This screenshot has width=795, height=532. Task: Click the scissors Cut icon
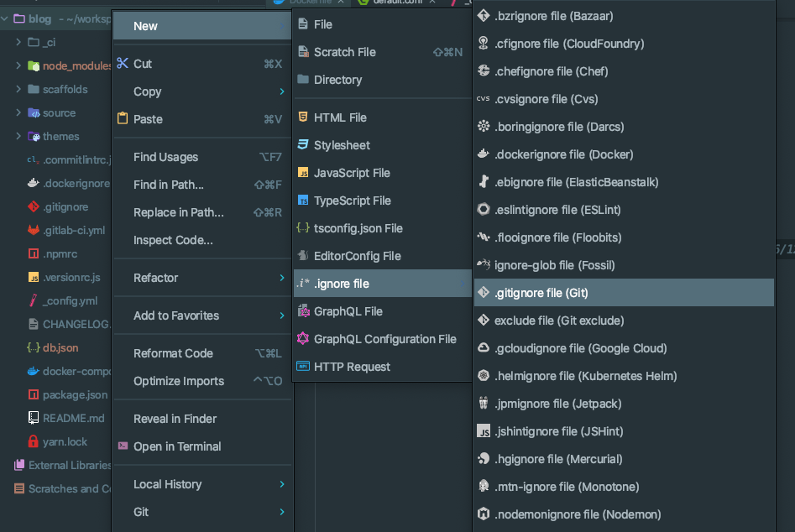click(123, 63)
